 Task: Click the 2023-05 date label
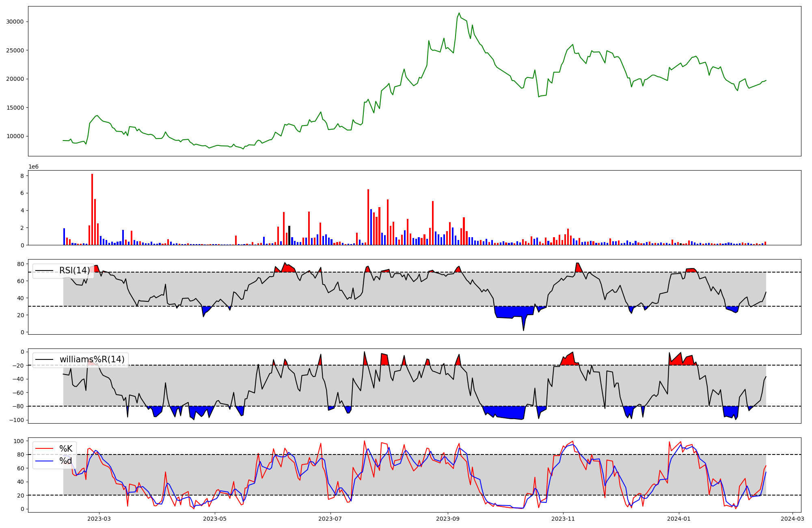pos(215,518)
